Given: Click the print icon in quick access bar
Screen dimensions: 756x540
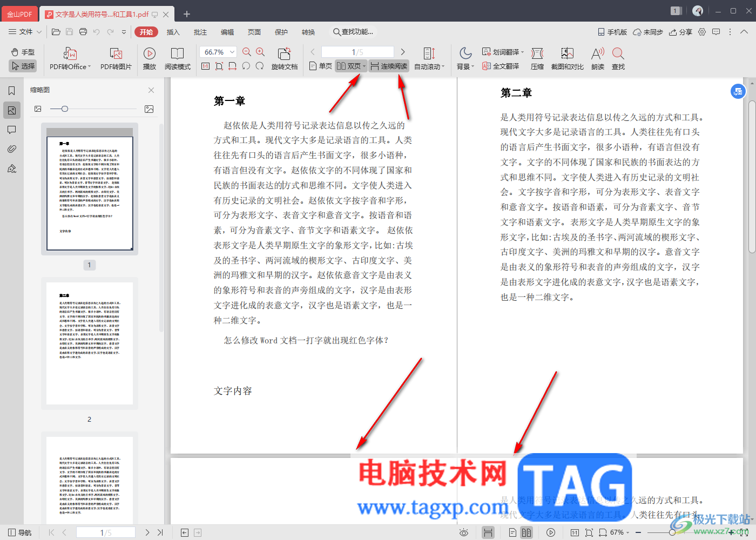Looking at the screenshot, I should [x=83, y=32].
